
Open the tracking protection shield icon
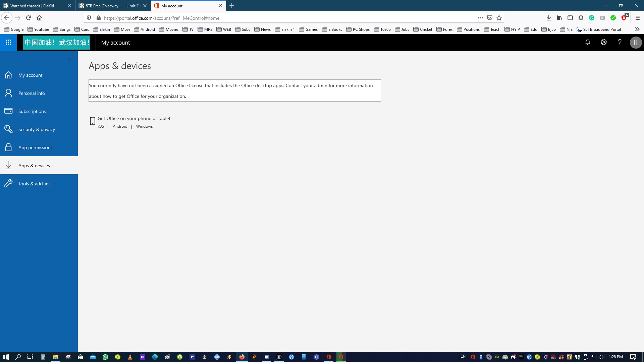pos(89,18)
